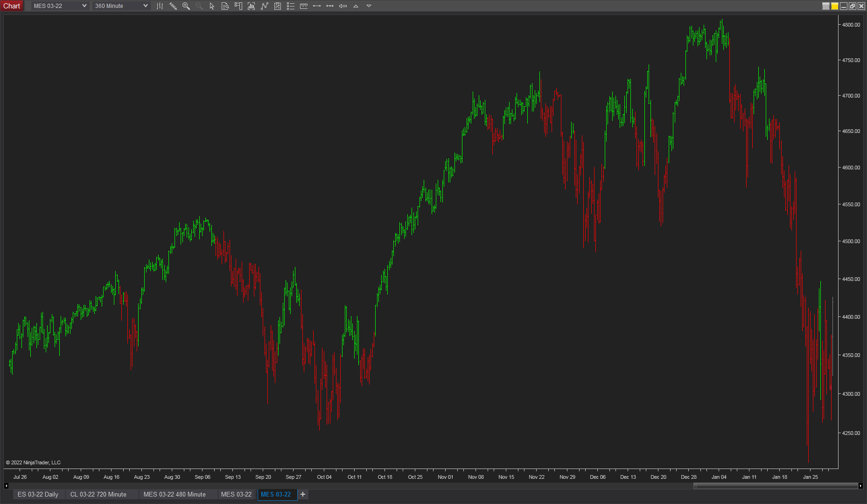This screenshot has width=867, height=504.
Task: Open the bar type chart style icon
Action: [160, 6]
